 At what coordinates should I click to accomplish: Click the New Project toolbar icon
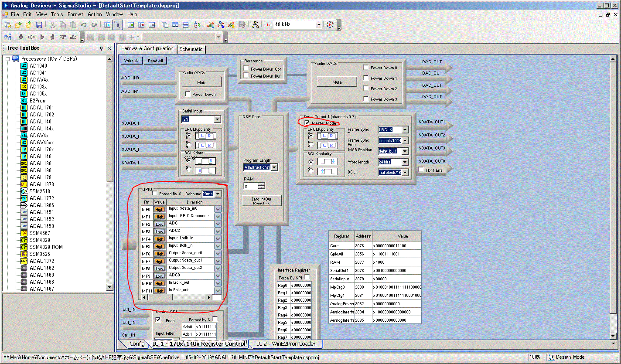(8, 25)
